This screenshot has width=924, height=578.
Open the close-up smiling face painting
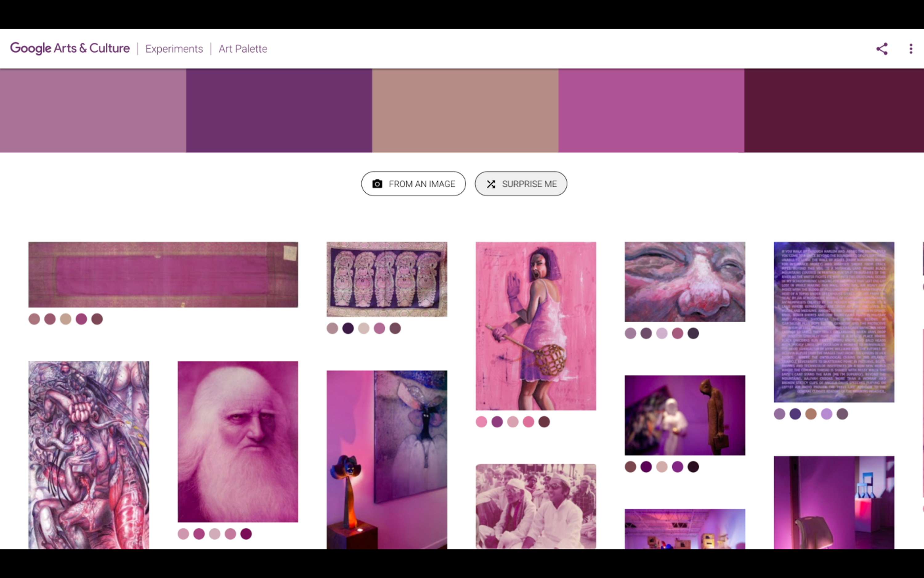pyautogui.click(x=685, y=281)
